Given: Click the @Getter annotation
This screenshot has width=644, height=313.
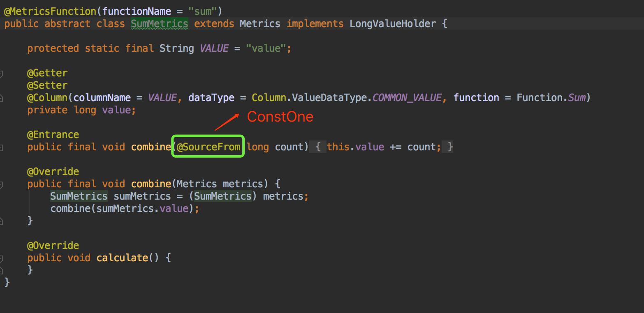Looking at the screenshot, I should [x=47, y=73].
